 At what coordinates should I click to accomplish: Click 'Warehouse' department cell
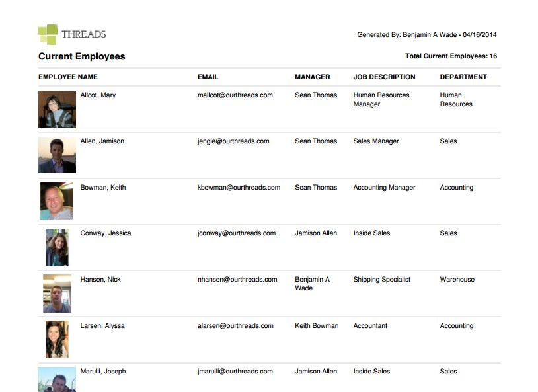(457, 280)
